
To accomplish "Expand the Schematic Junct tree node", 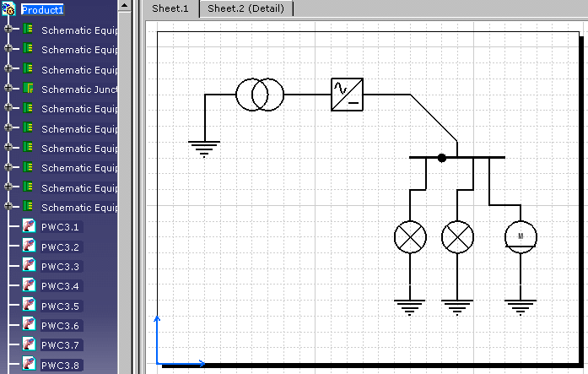I will pos(8,89).
